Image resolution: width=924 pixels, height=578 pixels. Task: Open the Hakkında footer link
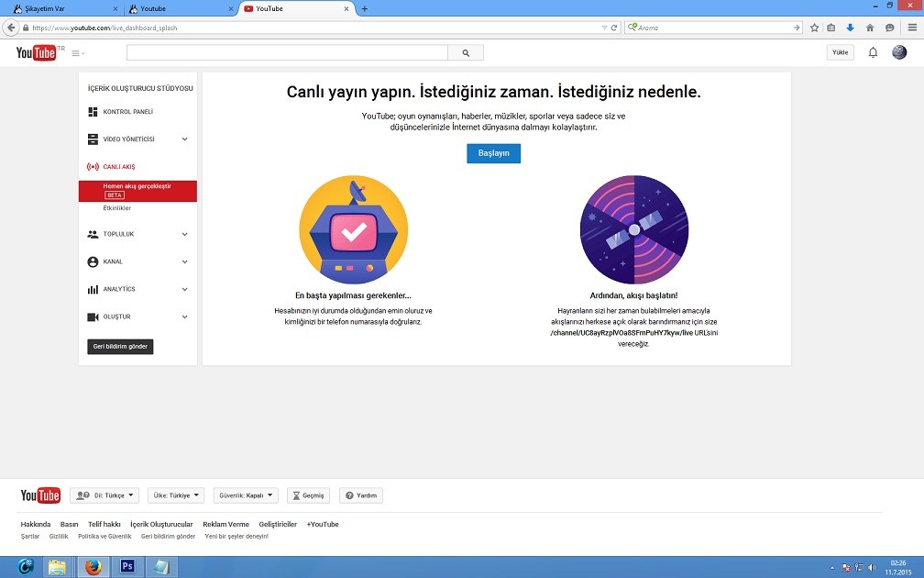tap(36, 525)
